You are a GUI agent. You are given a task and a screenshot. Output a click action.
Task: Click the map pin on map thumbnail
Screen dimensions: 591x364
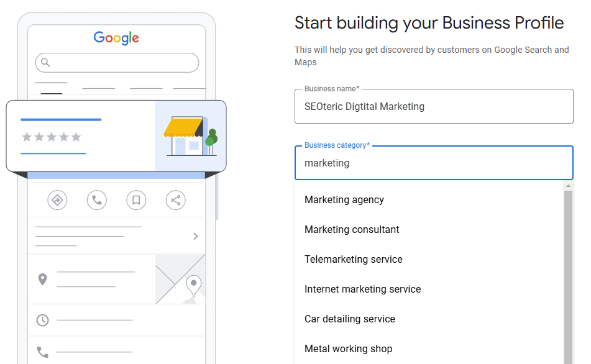click(193, 286)
